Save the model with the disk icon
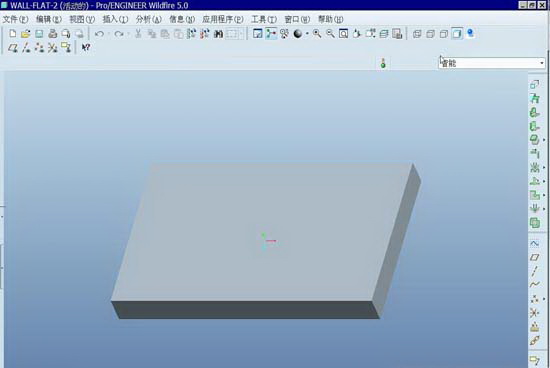 (x=39, y=34)
